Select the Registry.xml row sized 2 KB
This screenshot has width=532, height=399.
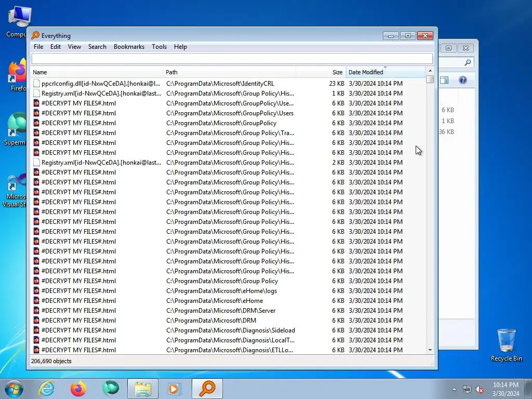228,163
